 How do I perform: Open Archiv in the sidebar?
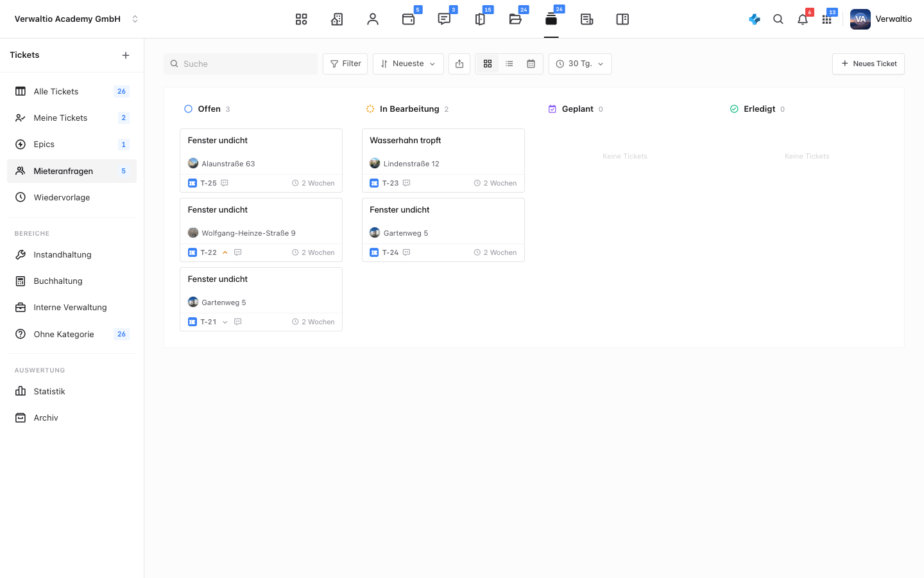72,417
